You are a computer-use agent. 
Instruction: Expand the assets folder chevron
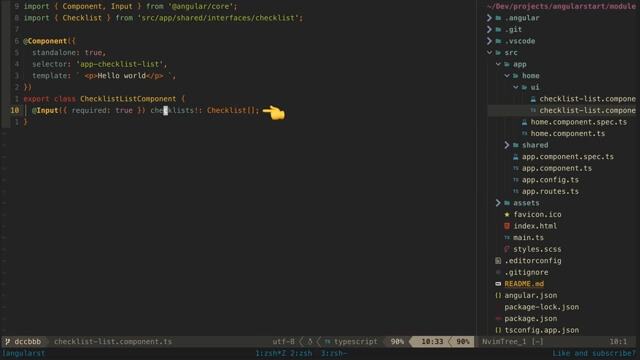point(498,202)
